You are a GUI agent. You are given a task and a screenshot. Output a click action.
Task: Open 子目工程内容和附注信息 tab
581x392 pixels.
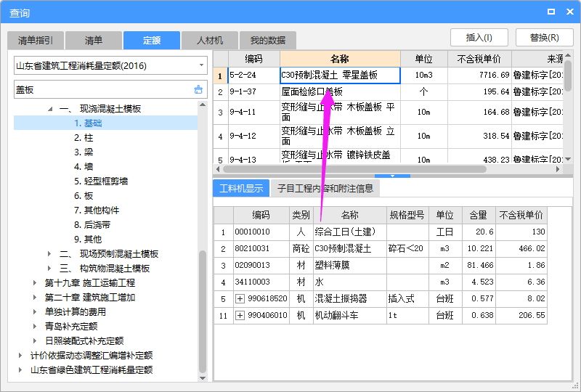[325, 188]
